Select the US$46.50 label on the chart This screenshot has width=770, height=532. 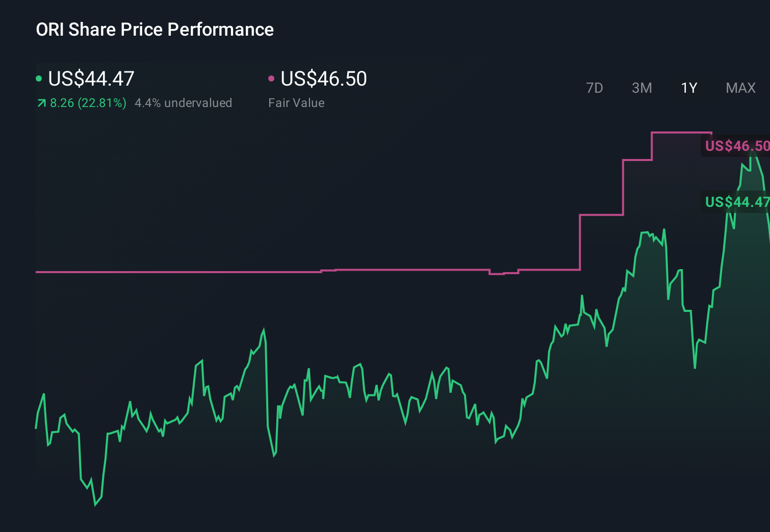pyautogui.click(x=736, y=146)
